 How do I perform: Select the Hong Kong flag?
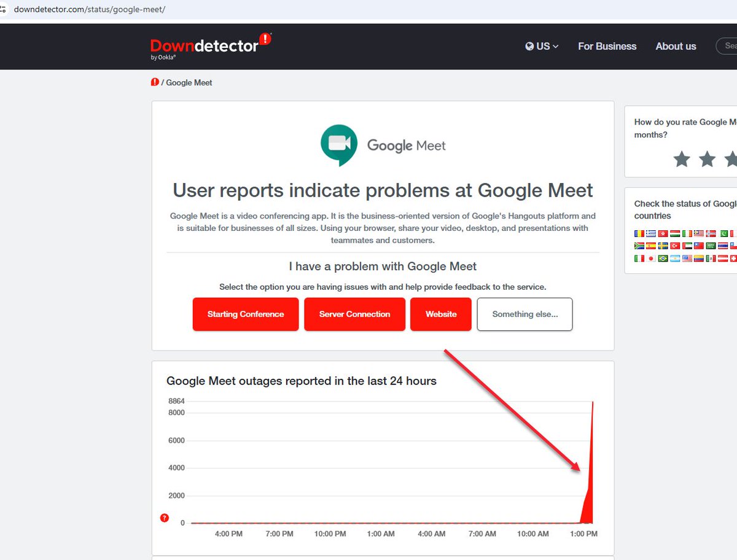tap(663, 233)
